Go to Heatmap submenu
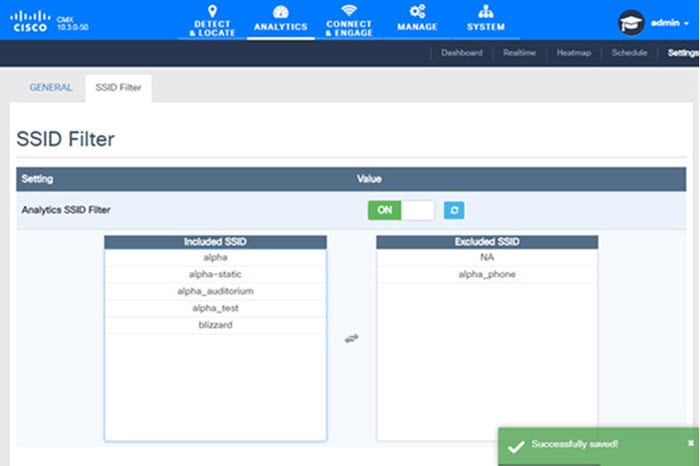Image resolution: width=700 pixels, height=466 pixels. [x=574, y=53]
